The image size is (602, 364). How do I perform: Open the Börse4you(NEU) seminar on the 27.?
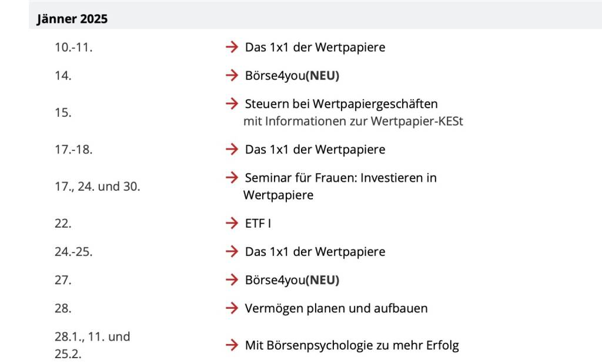pyautogui.click(x=292, y=280)
